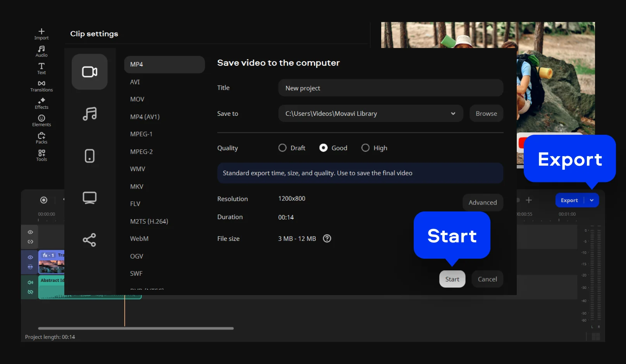Click the fx 1 badge on video clip
Image resolution: width=626 pixels, height=364 pixels.
click(x=48, y=255)
